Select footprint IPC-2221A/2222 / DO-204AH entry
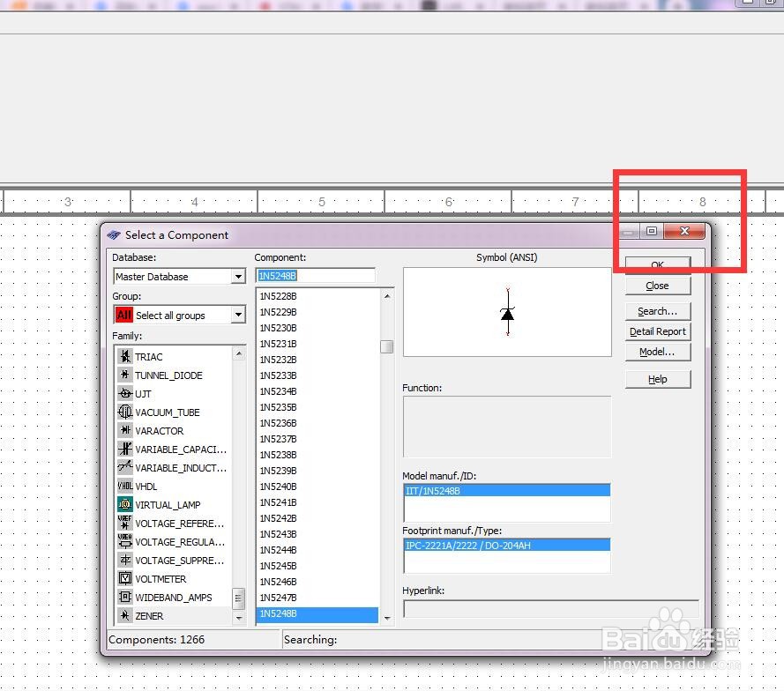784x691 pixels. click(x=507, y=545)
